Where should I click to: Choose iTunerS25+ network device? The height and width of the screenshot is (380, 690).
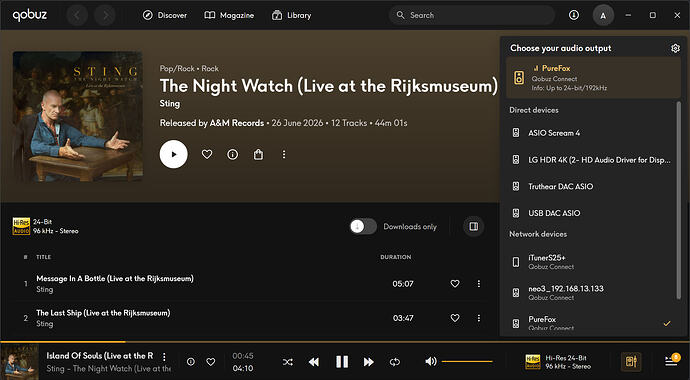(x=590, y=262)
